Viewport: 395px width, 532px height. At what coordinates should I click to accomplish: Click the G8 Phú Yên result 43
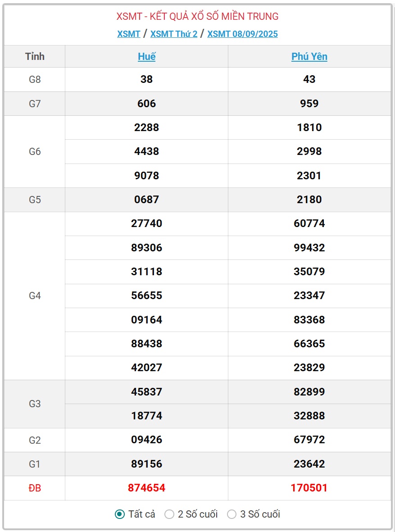[x=309, y=79]
